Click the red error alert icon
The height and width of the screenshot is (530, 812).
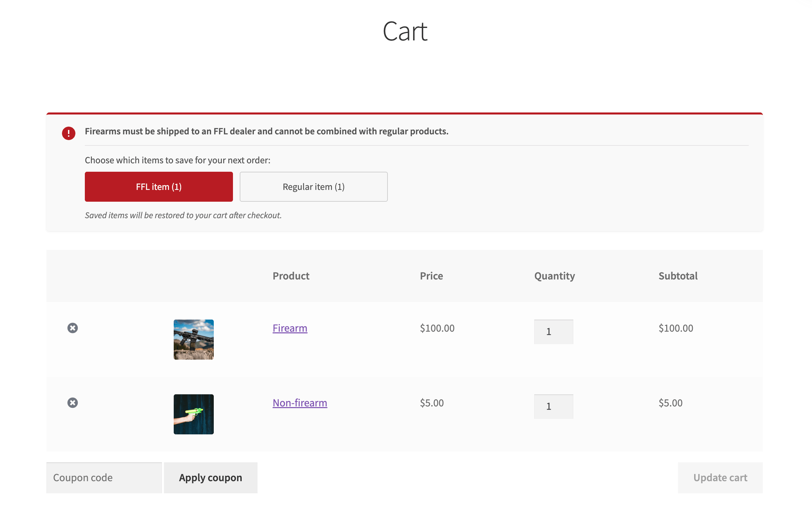click(69, 133)
